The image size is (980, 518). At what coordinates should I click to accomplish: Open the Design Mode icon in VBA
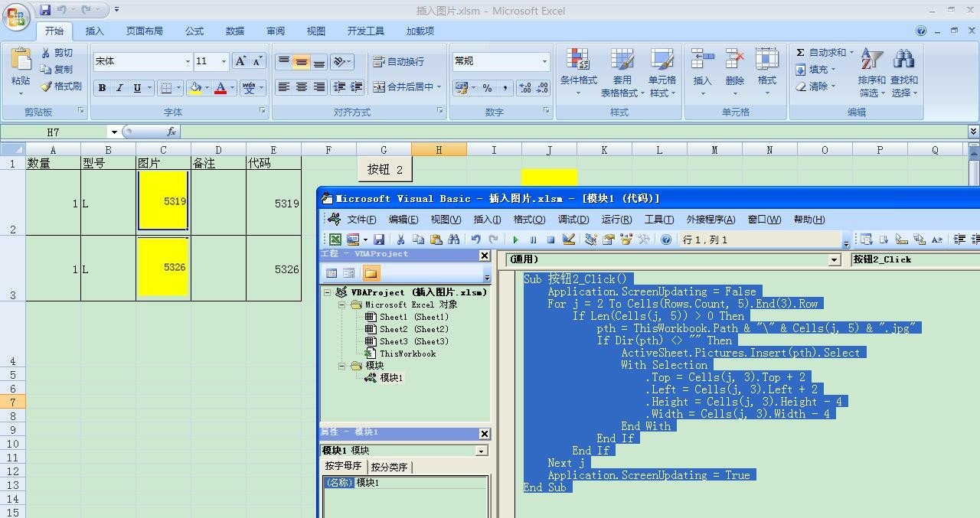(x=569, y=239)
